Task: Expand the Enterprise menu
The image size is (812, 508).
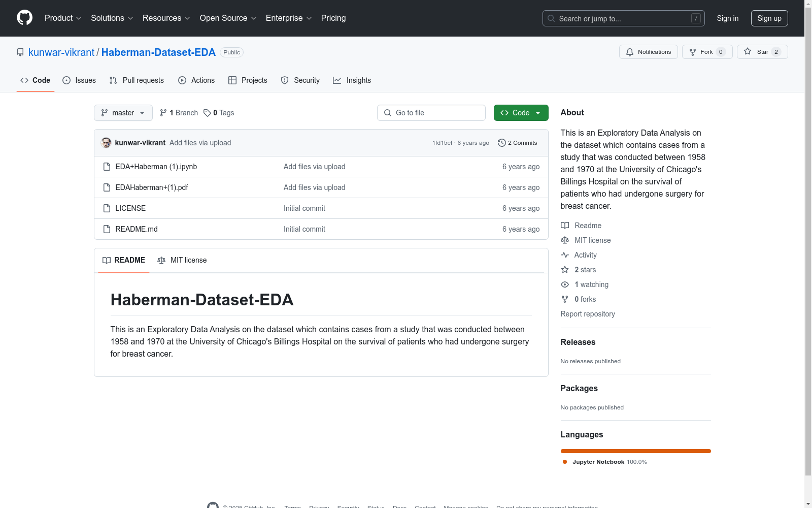Action: [x=289, y=18]
